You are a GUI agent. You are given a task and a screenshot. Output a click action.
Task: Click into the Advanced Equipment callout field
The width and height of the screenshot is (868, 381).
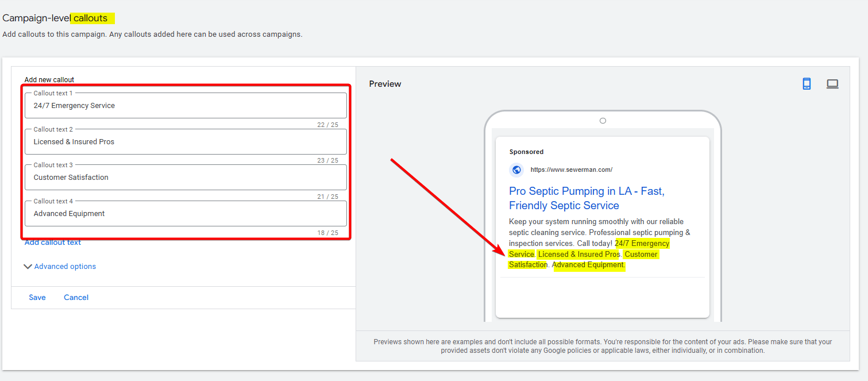tap(185, 214)
